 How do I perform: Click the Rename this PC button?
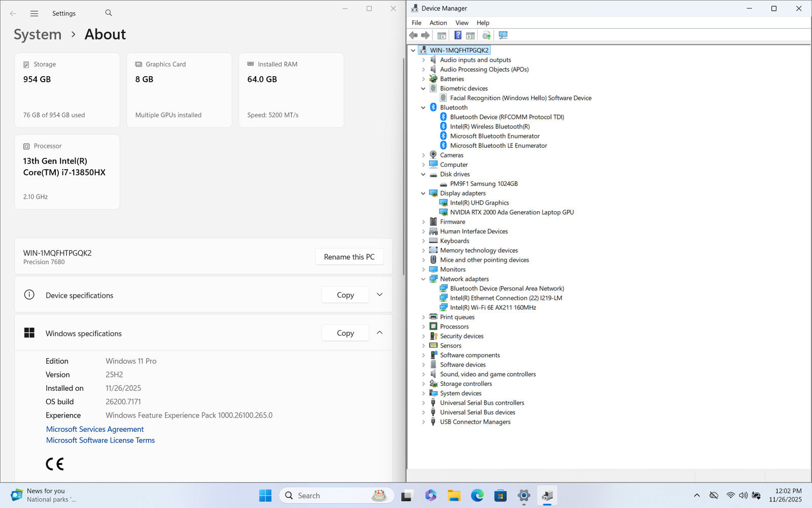point(349,257)
